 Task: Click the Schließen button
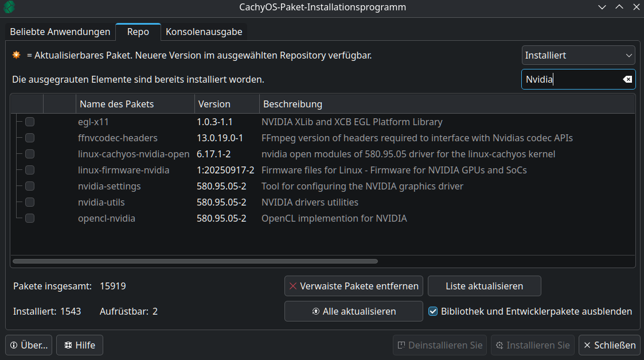pos(609,345)
